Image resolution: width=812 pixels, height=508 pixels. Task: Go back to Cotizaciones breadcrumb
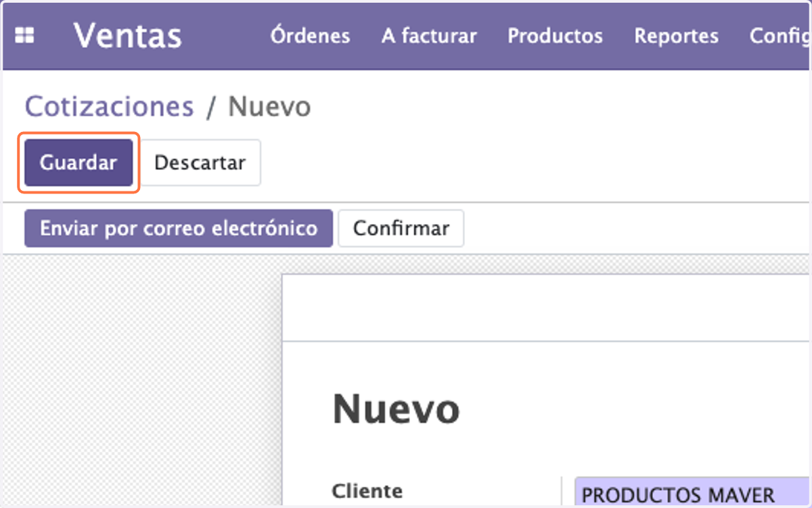(110, 107)
